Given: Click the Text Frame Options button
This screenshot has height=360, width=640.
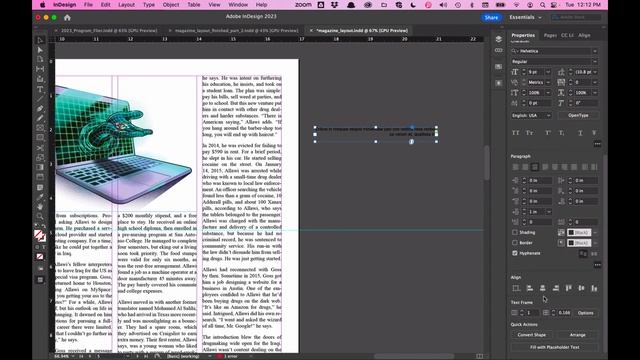Looking at the screenshot, I should 585,313.
